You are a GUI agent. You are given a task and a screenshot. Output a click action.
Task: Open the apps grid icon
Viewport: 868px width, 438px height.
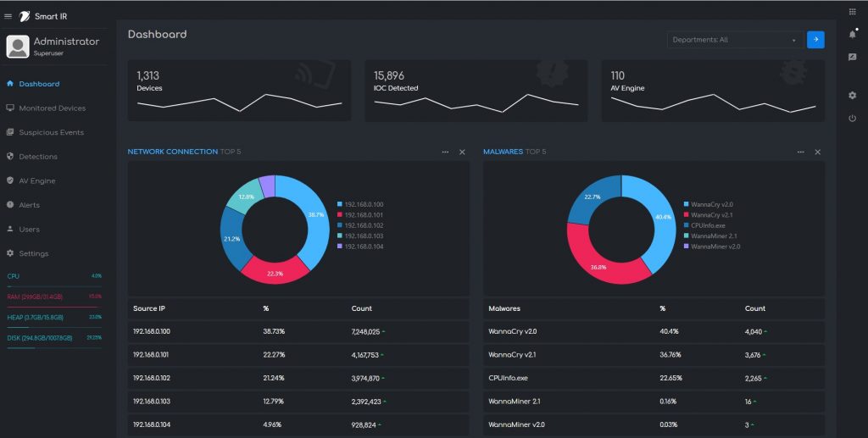852,12
